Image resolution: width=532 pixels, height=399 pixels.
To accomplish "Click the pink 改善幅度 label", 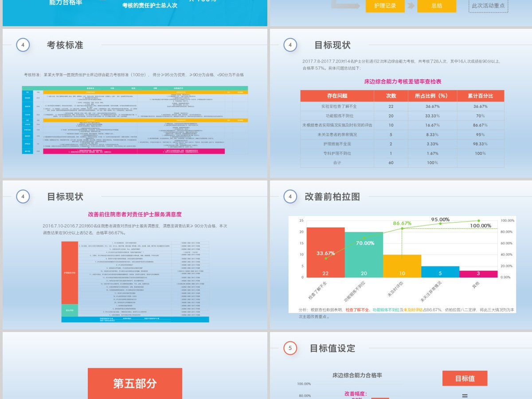I will tap(356, 393).
